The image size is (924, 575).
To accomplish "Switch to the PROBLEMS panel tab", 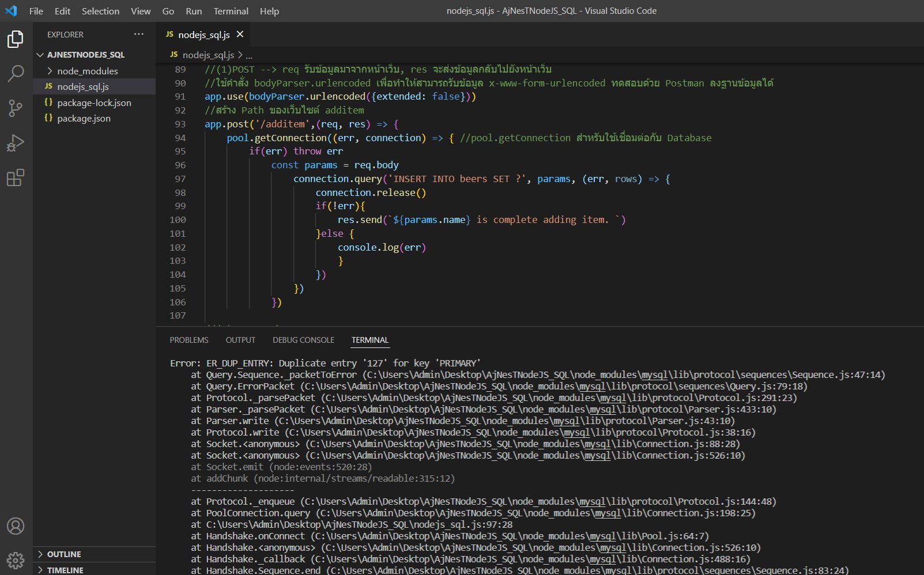I will (189, 340).
